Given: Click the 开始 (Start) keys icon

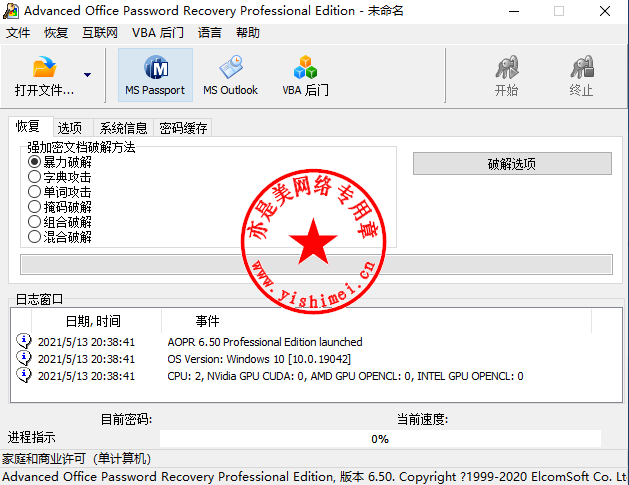Looking at the screenshot, I should click(x=507, y=67).
